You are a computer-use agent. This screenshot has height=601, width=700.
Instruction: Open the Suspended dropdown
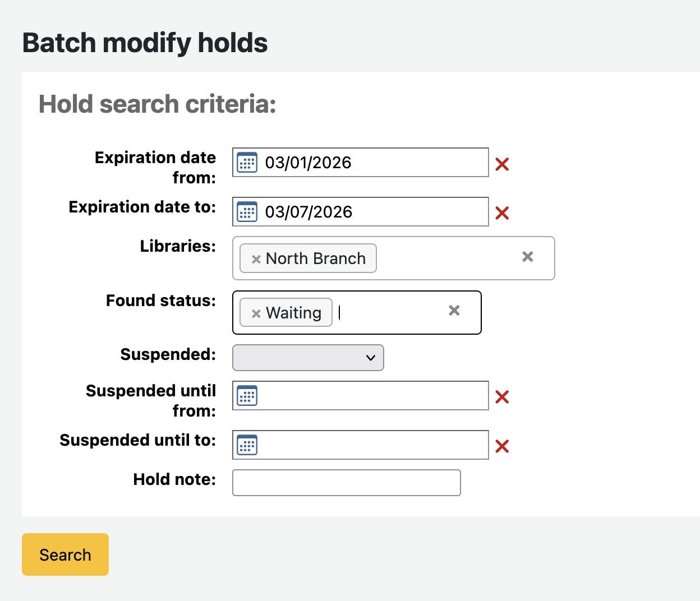tap(308, 358)
